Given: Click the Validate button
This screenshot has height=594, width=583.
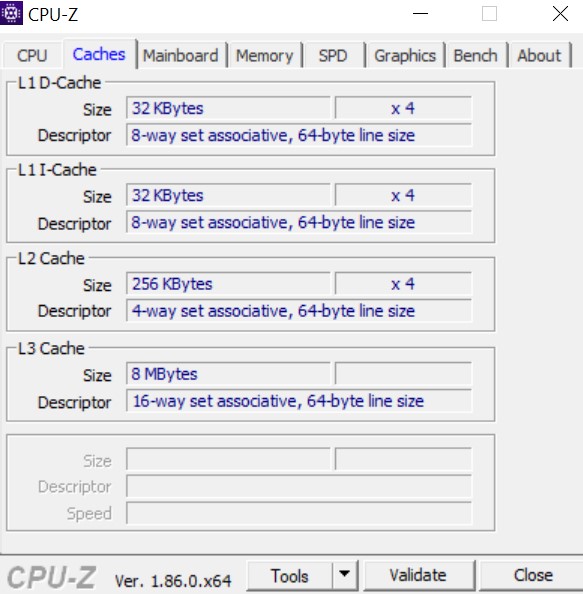Looking at the screenshot, I should pos(419,576).
